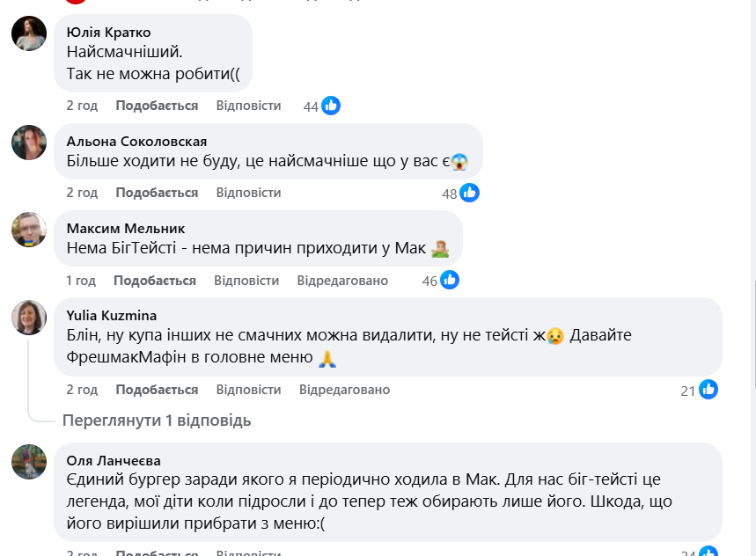Reply to Юлія Кратко's comment
756x556 pixels.
coord(248,106)
